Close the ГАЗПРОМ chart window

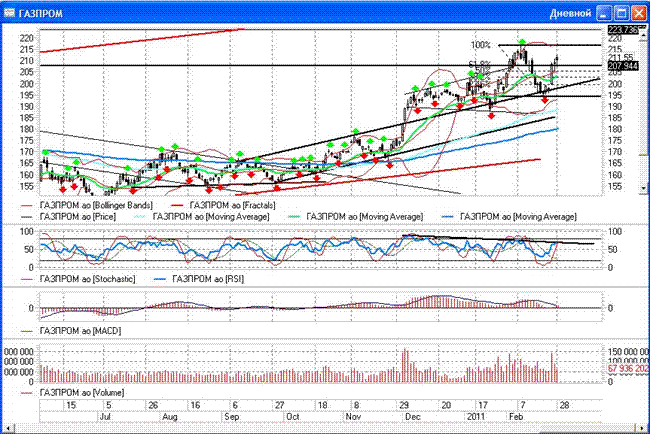click(638, 13)
